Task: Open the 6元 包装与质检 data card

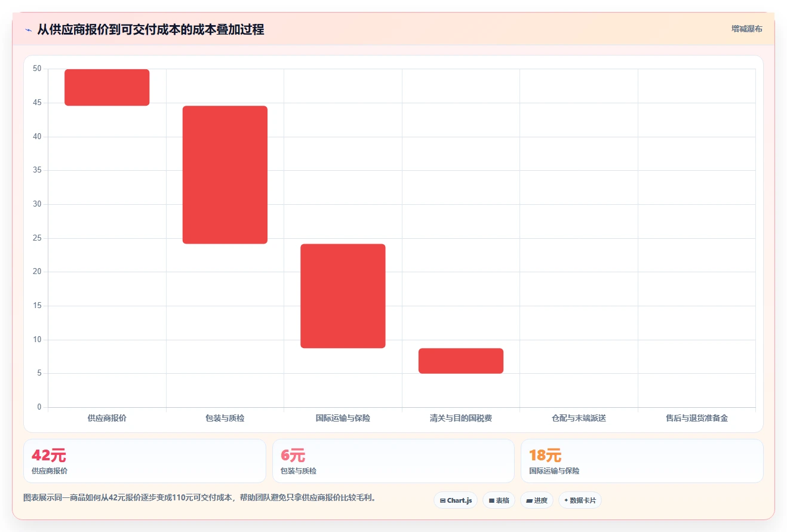Action: (x=393, y=461)
